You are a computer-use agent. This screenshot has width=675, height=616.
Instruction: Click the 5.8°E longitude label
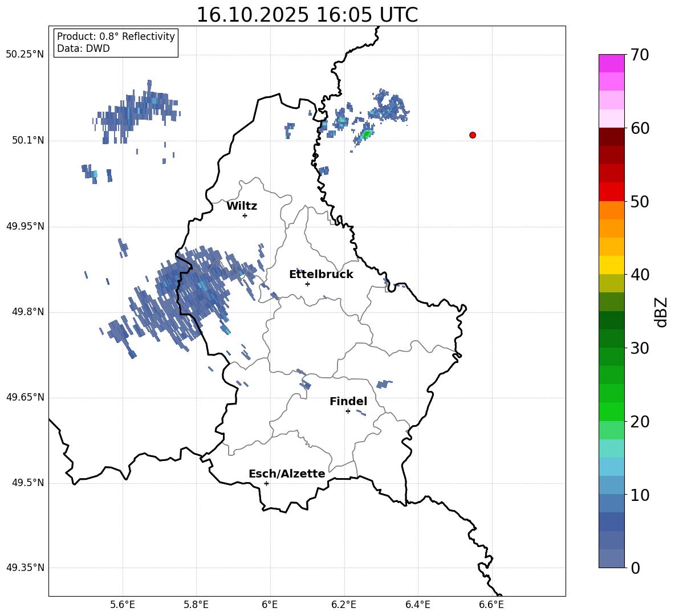[x=196, y=605]
